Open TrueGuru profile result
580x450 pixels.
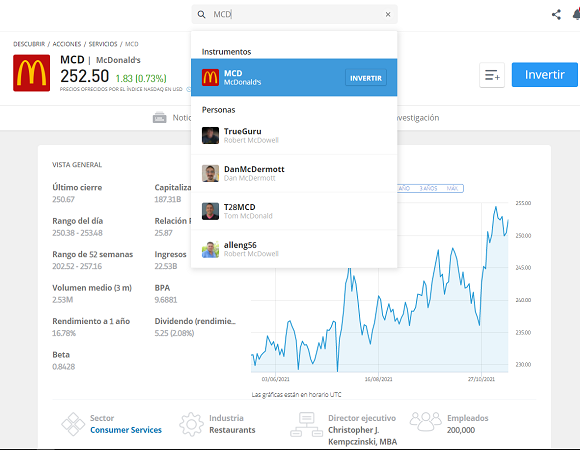[294, 135]
